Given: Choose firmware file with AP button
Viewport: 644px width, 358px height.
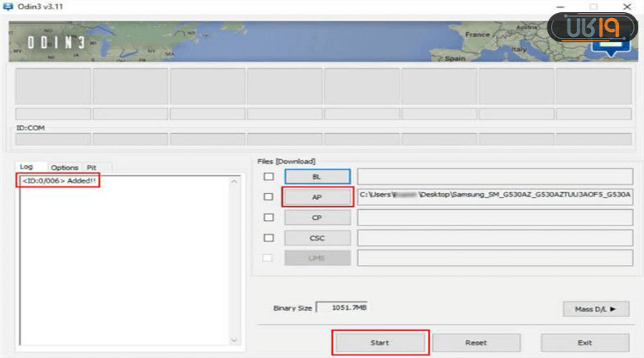Looking at the screenshot, I should point(317,197).
